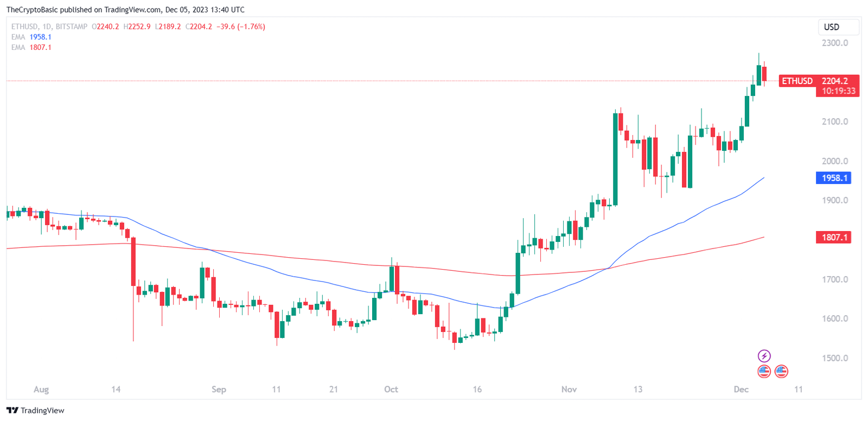
Task: Select the blue EMA 1958.1 price label
Action: (x=833, y=178)
